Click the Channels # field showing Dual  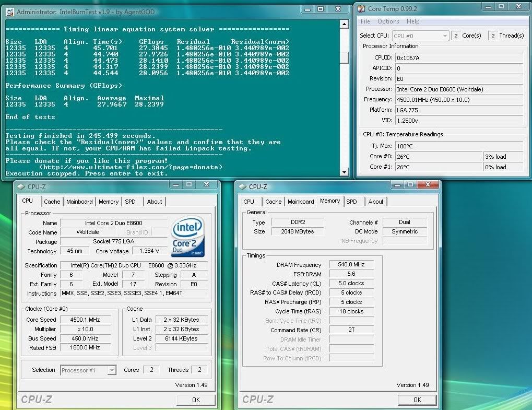click(x=405, y=222)
